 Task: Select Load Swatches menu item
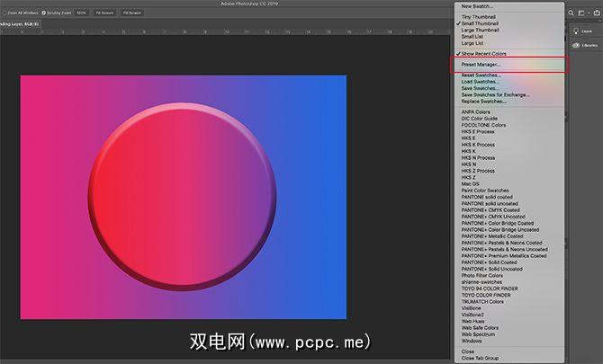pyautogui.click(x=480, y=82)
